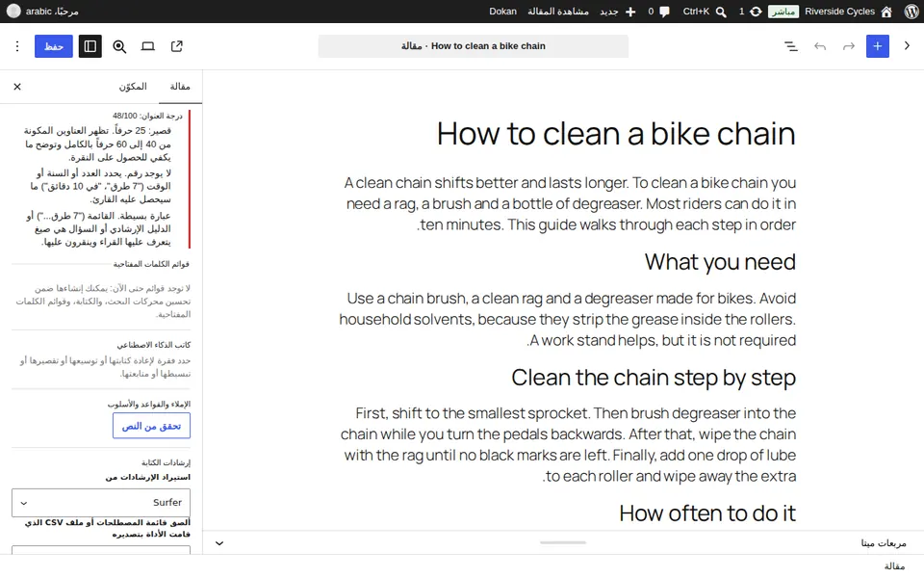Image resolution: width=924 pixels, height=578 pixels.
Task: Switch to the مقالة sidebar tab
Action: point(180,87)
